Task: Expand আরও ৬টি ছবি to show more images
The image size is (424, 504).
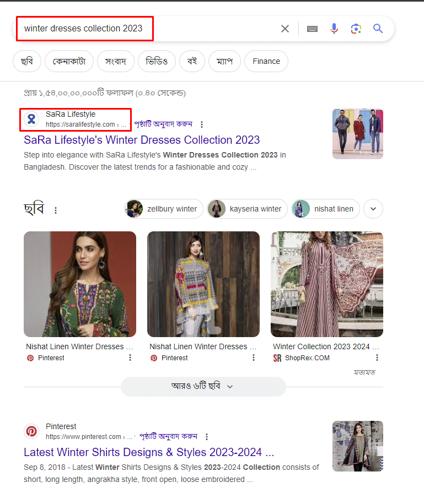Action: 203,386
